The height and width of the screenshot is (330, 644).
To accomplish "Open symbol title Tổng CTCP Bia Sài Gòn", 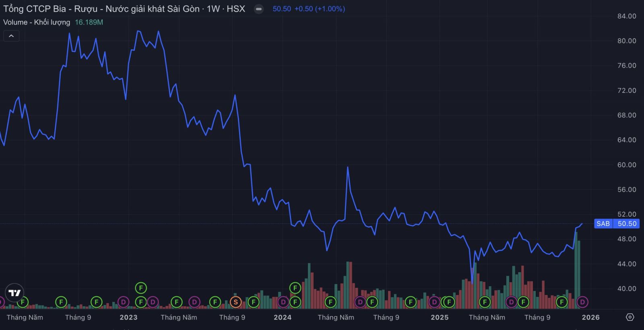I will pos(101,9).
